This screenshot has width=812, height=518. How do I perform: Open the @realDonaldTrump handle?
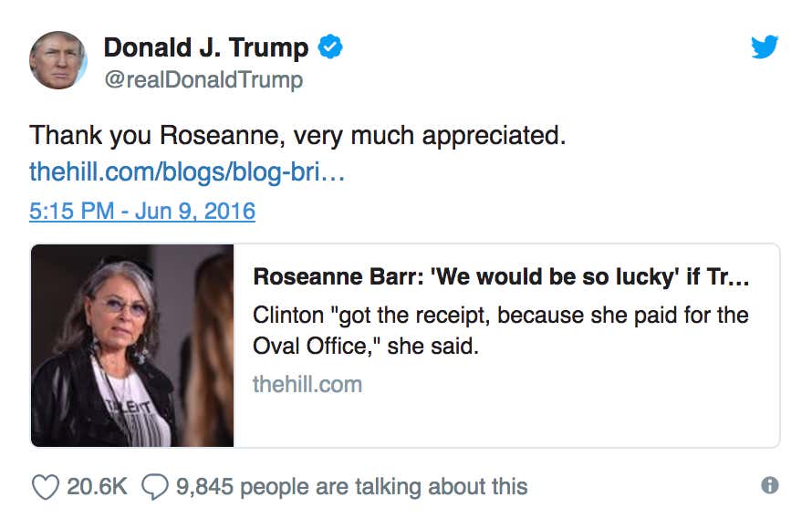(x=203, y=79)
